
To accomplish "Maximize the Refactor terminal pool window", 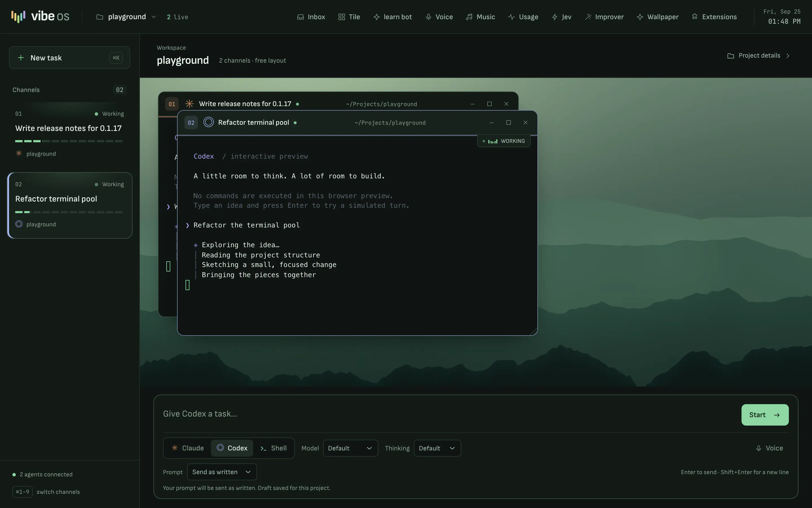I will [x=509, y=123].
